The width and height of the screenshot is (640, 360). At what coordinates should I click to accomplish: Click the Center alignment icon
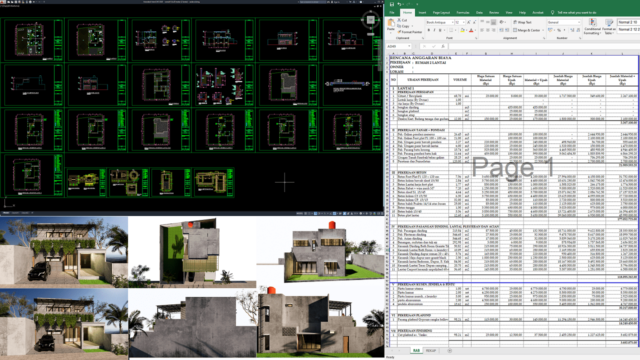[x=488, y=31]
